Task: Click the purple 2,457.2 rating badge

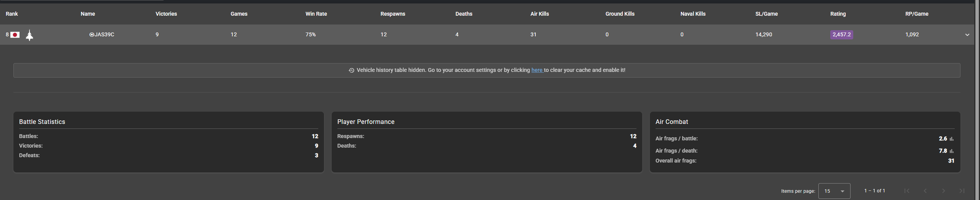Action: tap(841, 34)
